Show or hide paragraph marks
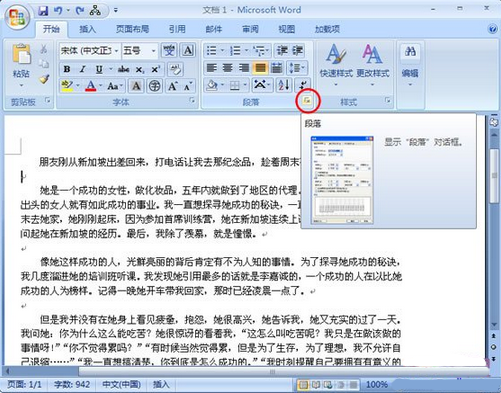 pos(303,85)
